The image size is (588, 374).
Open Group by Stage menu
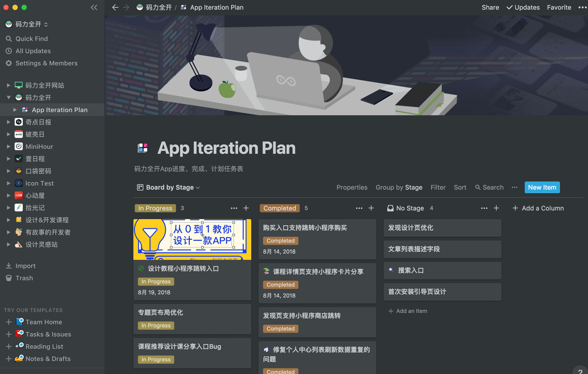pyautogui.click(x=399, y=187)
